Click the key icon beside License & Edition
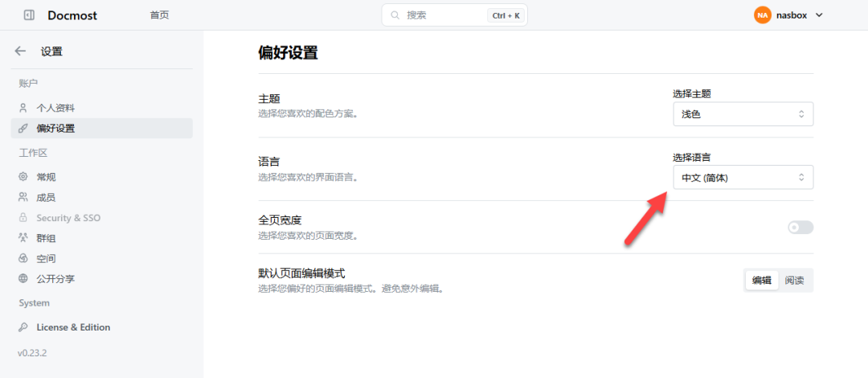Image resolution: width=868 pixels, height=378 pixels. click(23, 327)
